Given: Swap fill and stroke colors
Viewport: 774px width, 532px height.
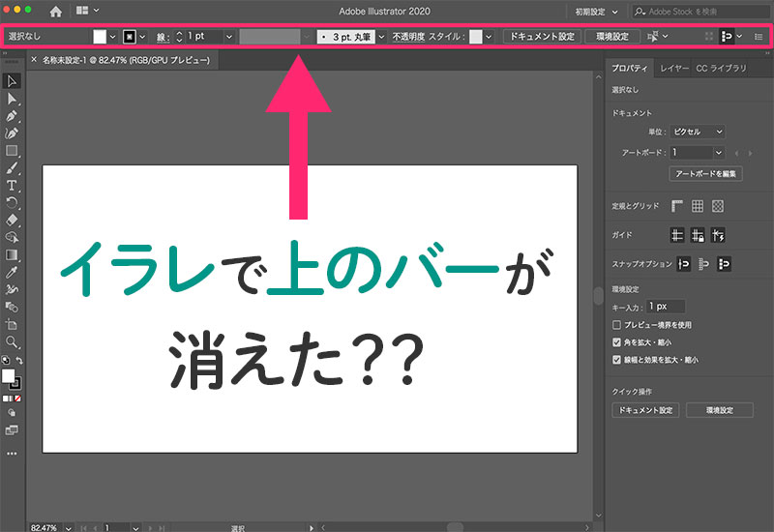Looking at the screenshot, I should [19, 361].
